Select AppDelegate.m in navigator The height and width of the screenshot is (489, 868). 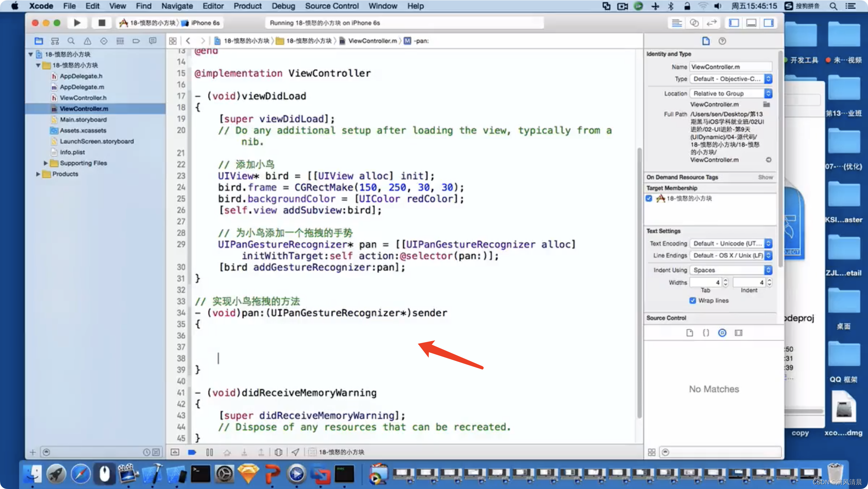pos(82,87)
